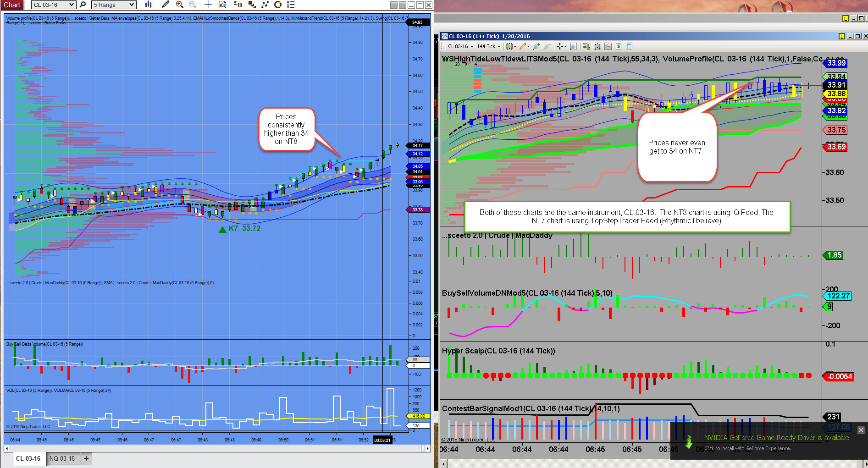The height and width of the screenshot is (468, 868).
Task: Add a new chart tab with plus
Action: [86, 458]
